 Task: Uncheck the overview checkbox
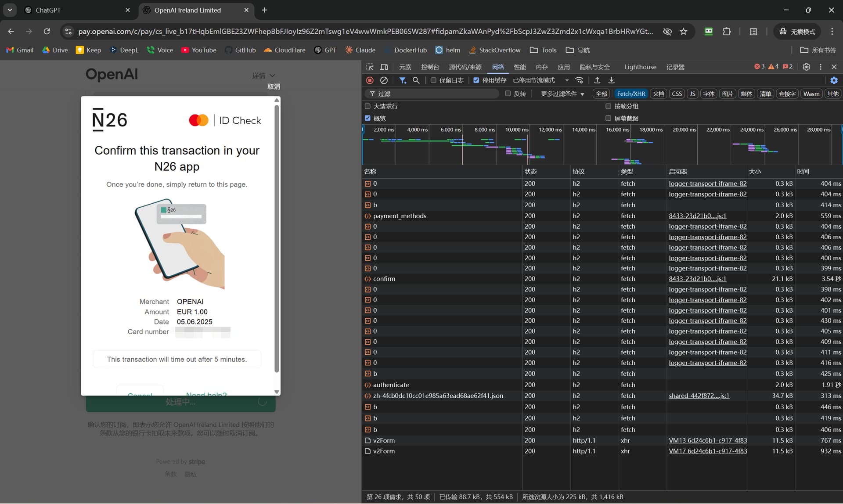(x=368, y=118)
